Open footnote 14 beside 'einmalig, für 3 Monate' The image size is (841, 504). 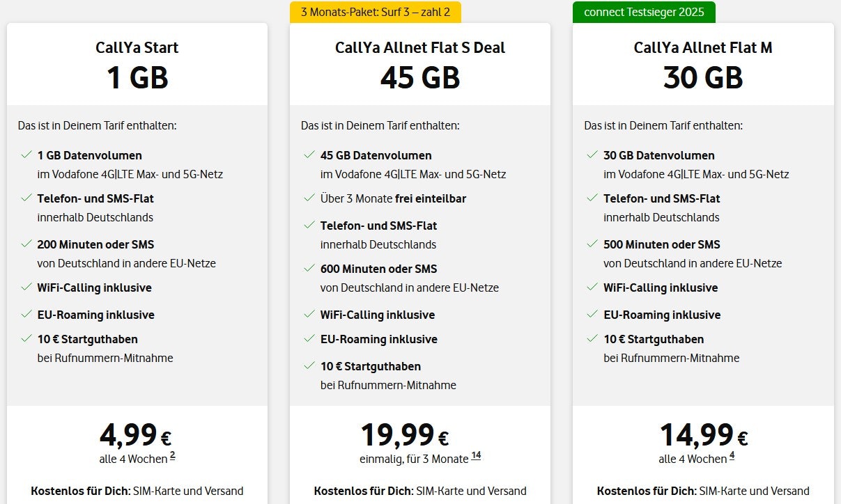point(476,456)
